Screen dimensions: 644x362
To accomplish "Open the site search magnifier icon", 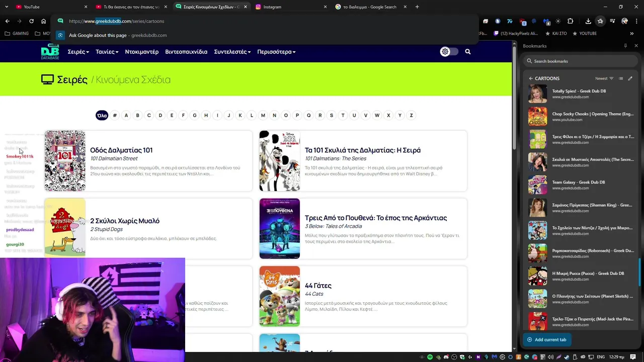I will pyautogui.click(x=468, y=52).
